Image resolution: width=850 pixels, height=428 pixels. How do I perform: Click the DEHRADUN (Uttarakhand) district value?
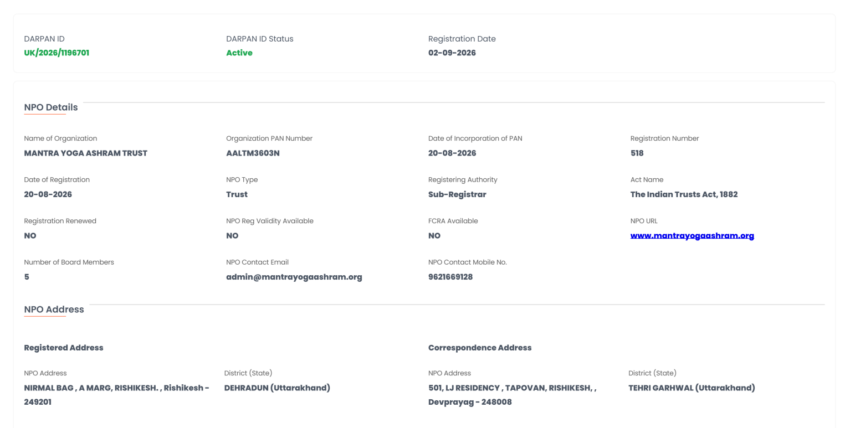[x=277, y=388]
